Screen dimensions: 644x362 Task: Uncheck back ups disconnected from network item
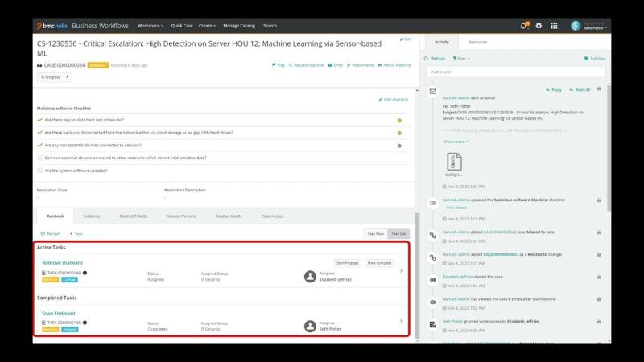click(x=39, y=133)
